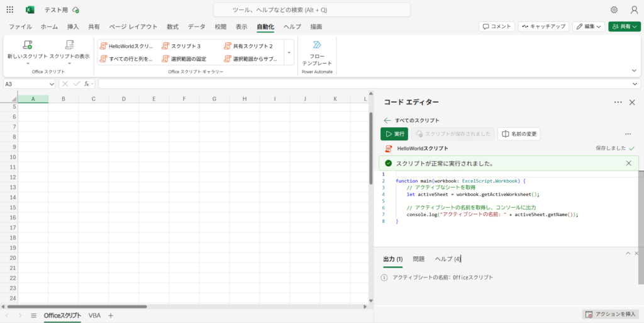Switch to the 問題 tab in output panel
The height and width of the screenshot is (323, 644).
coord(418,259)
